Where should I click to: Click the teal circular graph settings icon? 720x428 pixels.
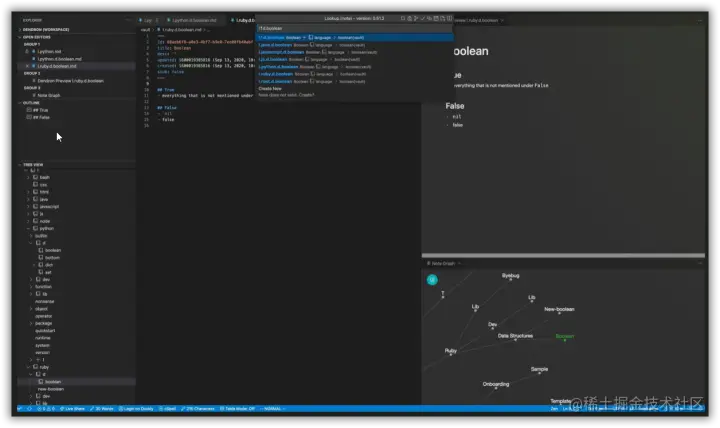[432, 280]
